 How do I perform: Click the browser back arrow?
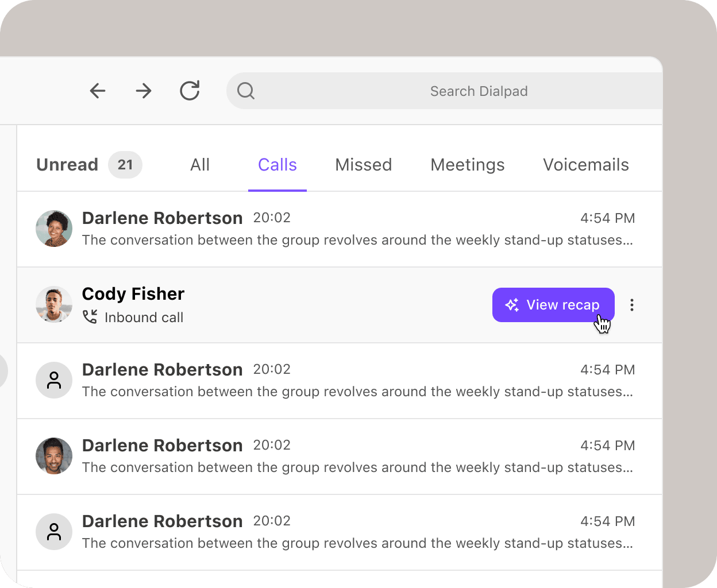tap(97, 91)
